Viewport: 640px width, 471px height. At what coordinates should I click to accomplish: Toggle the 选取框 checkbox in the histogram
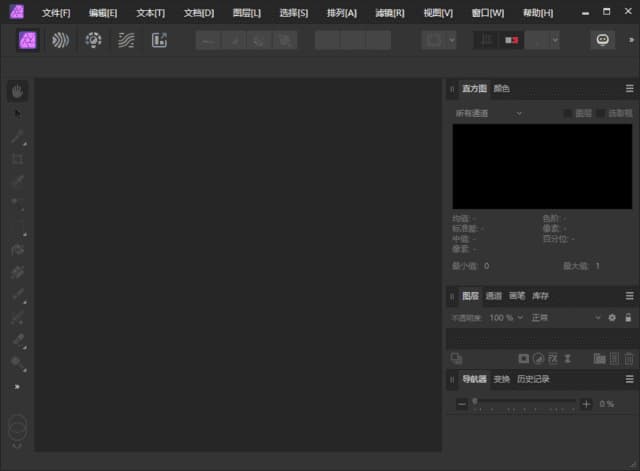(x=601, y=114)
